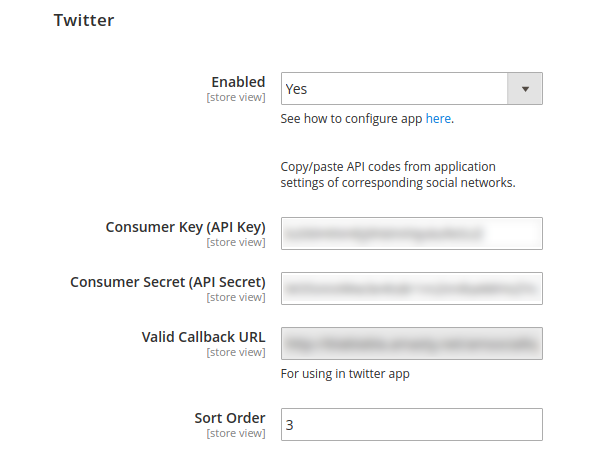Click the Consumer Key (API Key) label
Screen dimensions: 602x455
[x=185, y=227]
